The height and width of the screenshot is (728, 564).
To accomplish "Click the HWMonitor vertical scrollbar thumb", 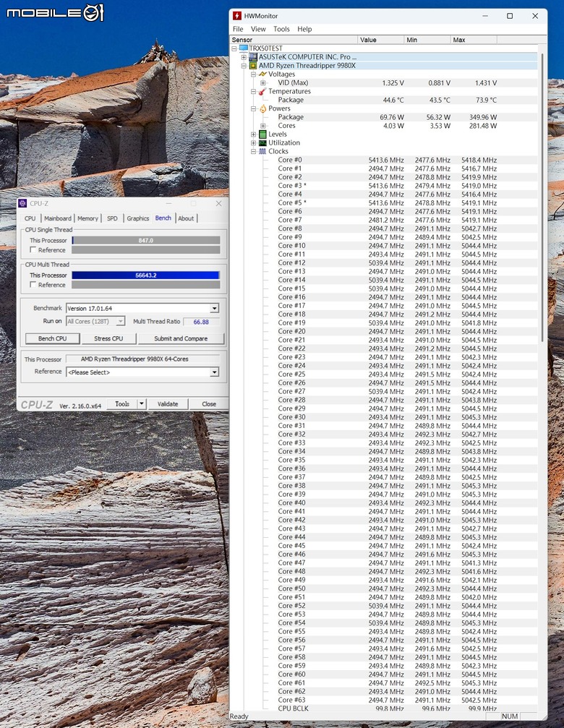I will [542, 197].
